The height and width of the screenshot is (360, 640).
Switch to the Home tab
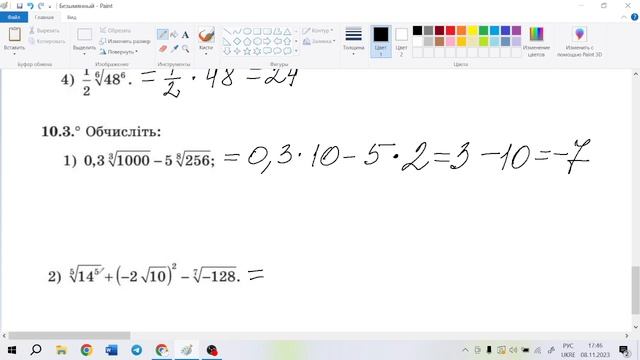44,17
